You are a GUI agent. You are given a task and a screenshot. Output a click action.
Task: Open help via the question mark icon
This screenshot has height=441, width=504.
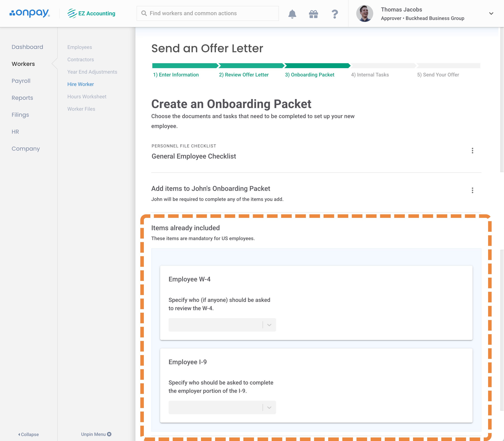[335, 14]
